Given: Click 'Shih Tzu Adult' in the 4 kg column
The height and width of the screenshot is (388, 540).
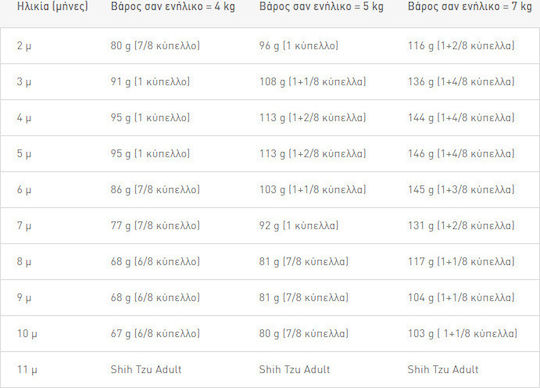Looking at the screenshot, I should pyautogui.click(x=146, y=369).
